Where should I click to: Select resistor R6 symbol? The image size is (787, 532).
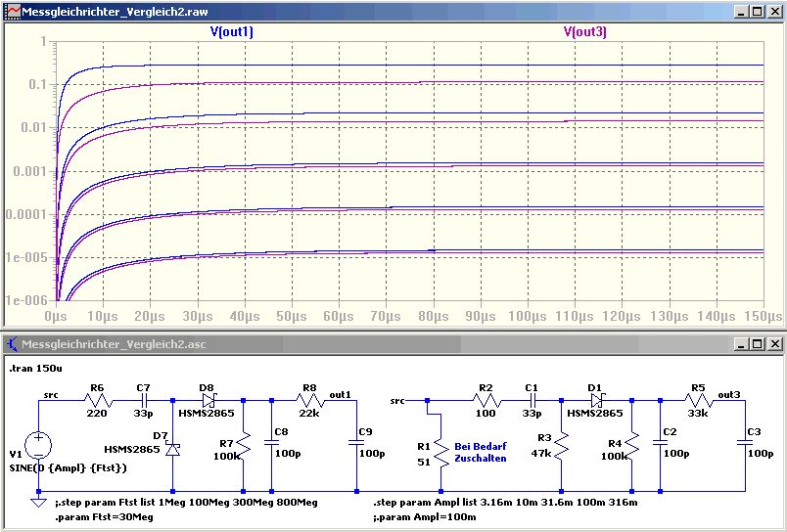tap(97, 400)
